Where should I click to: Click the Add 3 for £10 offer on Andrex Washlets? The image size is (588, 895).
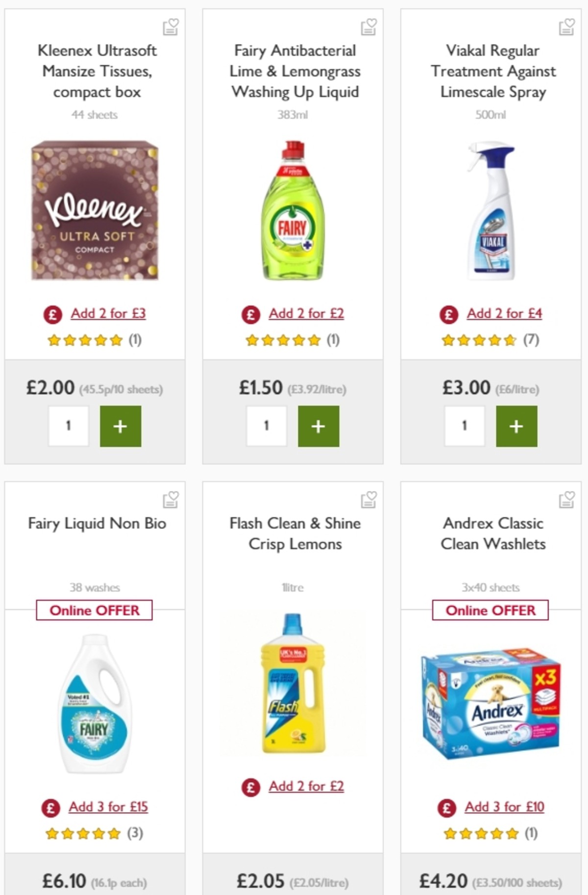pyautogui.click(x=505, y=807)
